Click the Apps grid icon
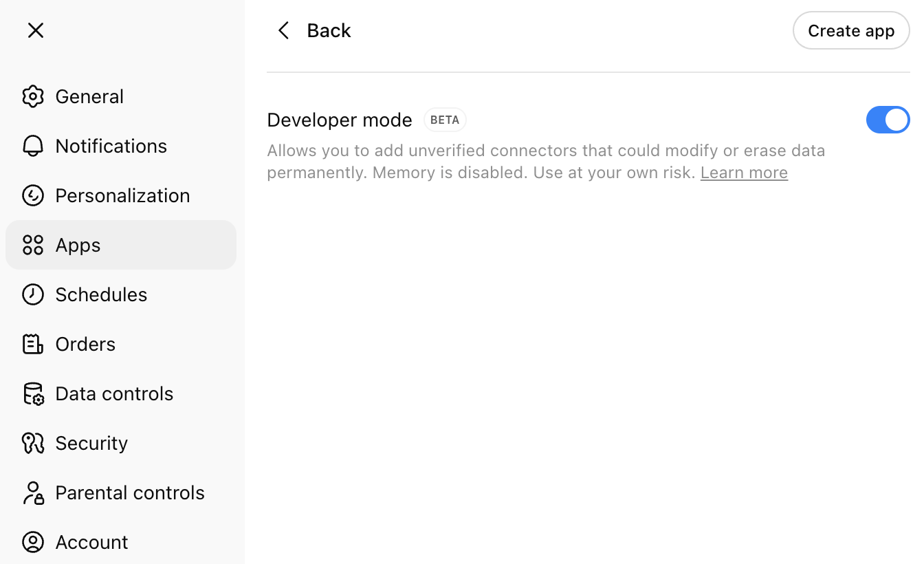 32,245
